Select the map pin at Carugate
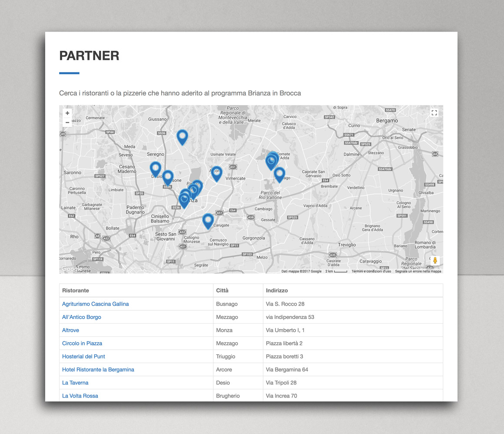The width and height of the screenshot is (504, 434). (208, 221)
